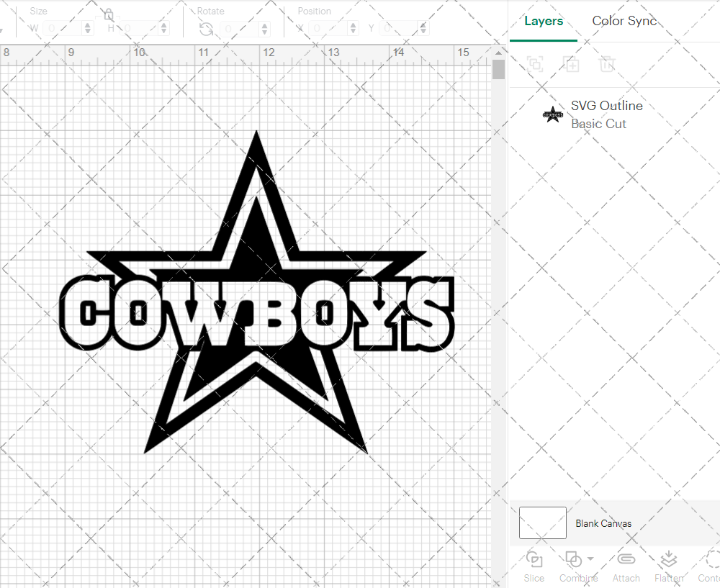Switch to the Layers tab
The image size is (720, 588).
543,21
